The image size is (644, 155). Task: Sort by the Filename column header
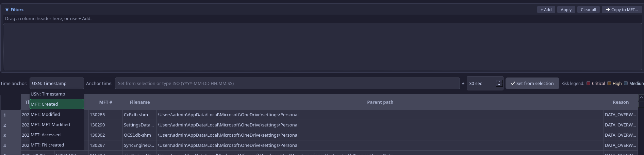139,102
